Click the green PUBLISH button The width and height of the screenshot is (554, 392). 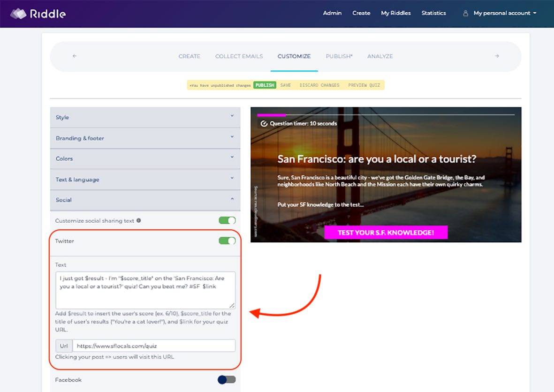click(265, 85)
